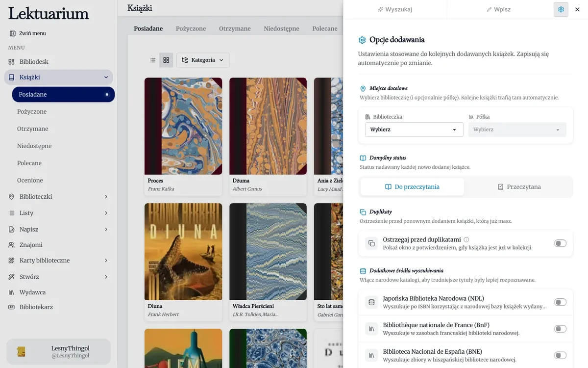This screenshot has height=368, width=588.
Task: Switch to list view icon
Action: coord(153,60)
